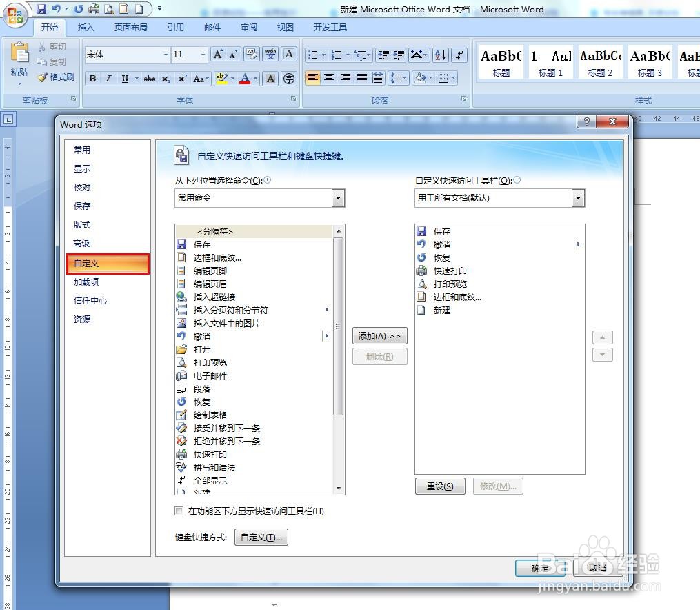
Task: Switch to 开发工具 ribbon tab
Action: [x=330, y=27]
